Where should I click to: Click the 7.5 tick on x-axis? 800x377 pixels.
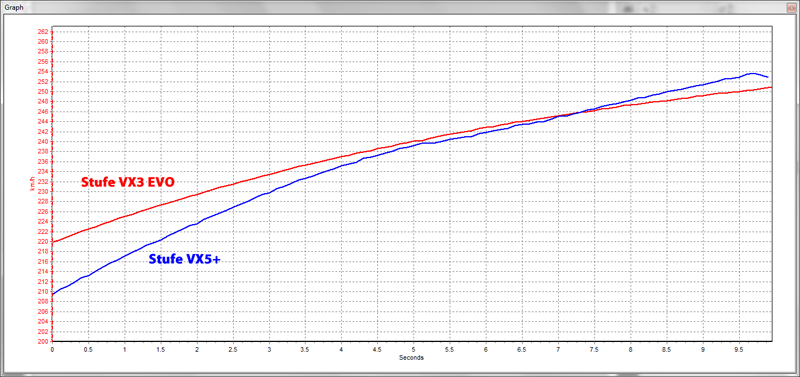[594, 350]
